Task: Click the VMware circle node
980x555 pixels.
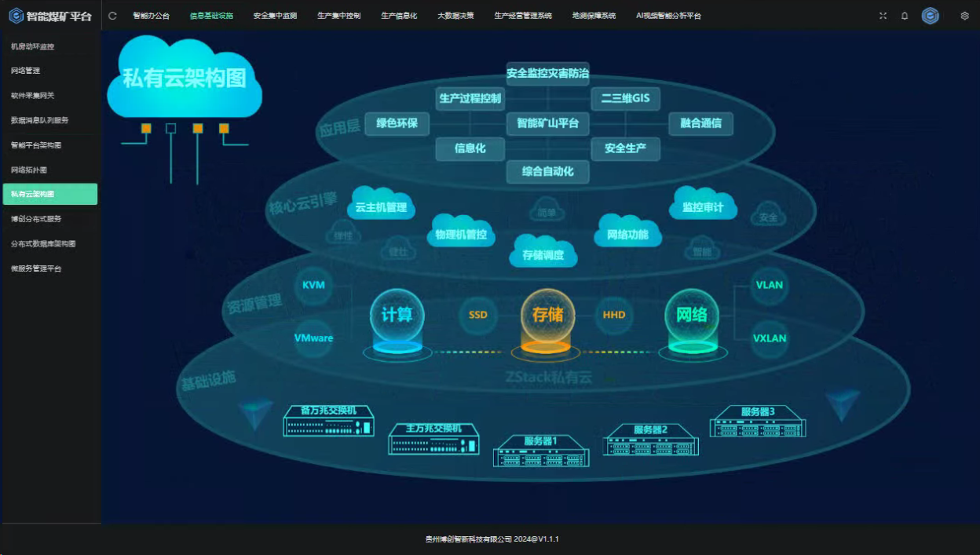Action: (313, 338)
